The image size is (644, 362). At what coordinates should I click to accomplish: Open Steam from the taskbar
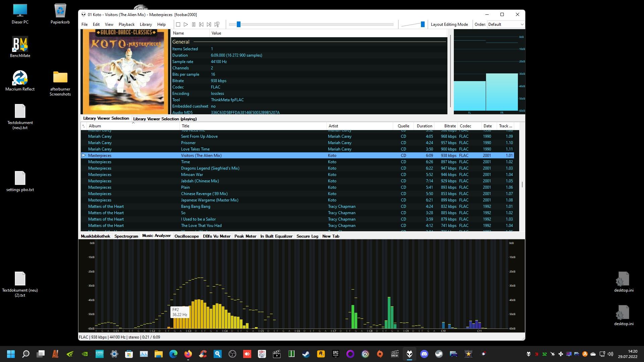pos(306,354)
